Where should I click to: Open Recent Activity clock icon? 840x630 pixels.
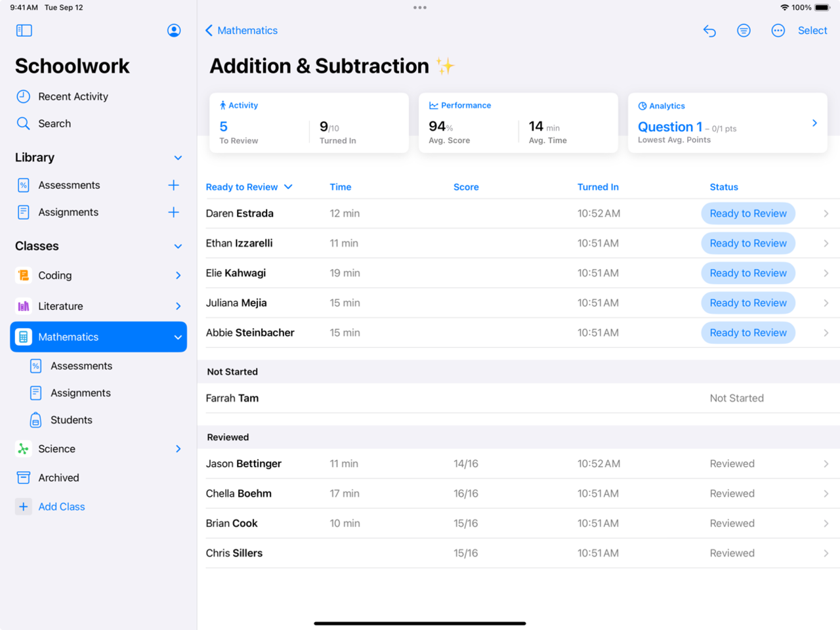(23, 96)
